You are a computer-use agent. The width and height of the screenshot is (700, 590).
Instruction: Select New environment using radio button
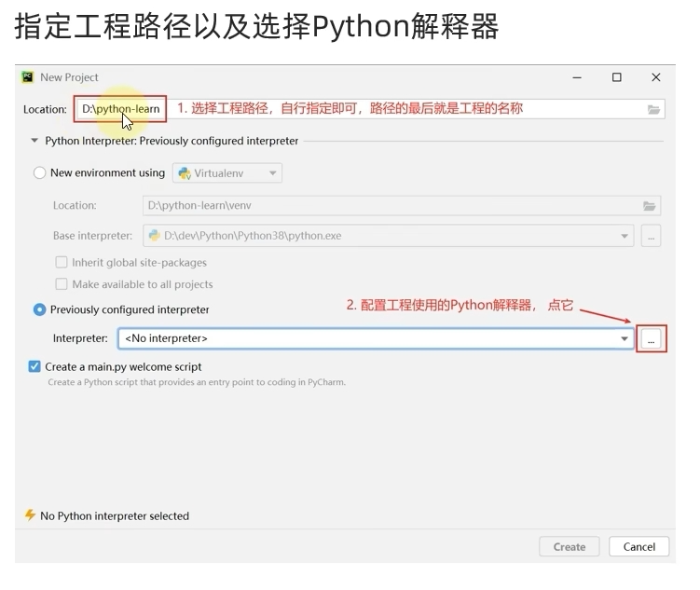(x=40, y=172)
